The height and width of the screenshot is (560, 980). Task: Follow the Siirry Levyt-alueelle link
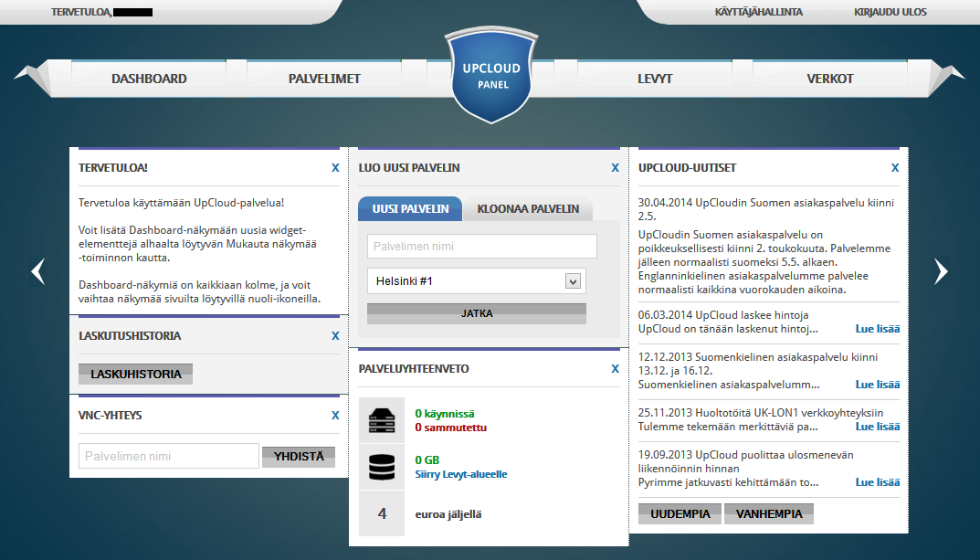(x=461, y=474)
